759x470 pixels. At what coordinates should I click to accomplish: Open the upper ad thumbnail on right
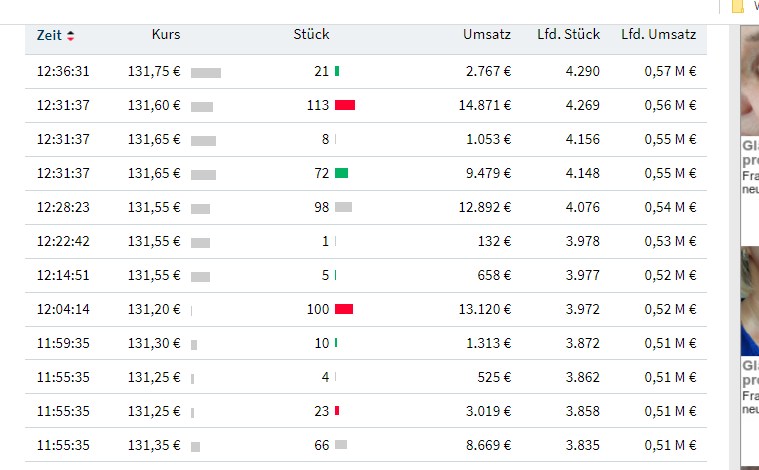point(749,80)
